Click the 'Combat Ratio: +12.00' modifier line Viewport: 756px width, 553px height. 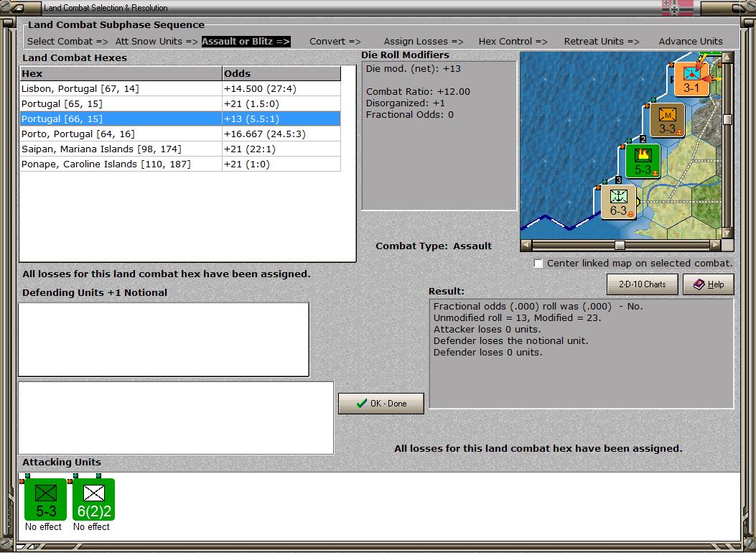point(418,92)
